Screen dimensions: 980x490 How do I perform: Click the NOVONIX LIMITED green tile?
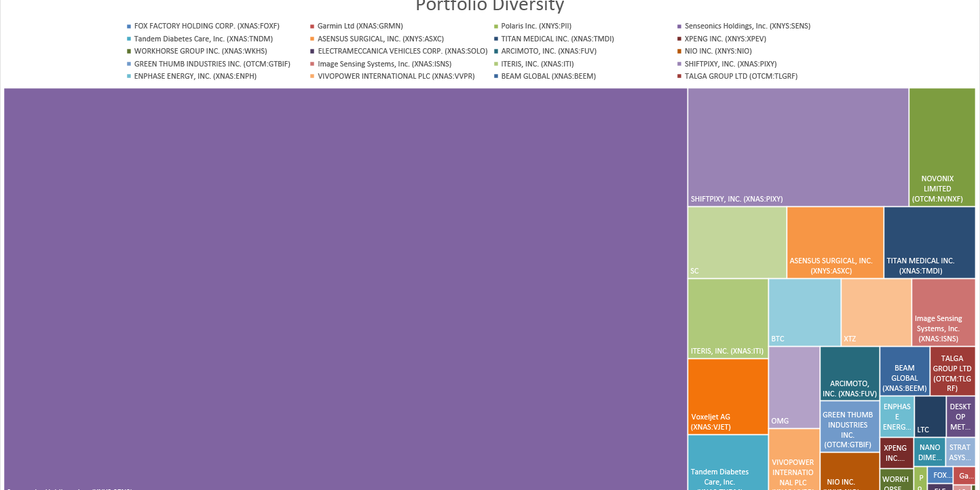[941, 147]
